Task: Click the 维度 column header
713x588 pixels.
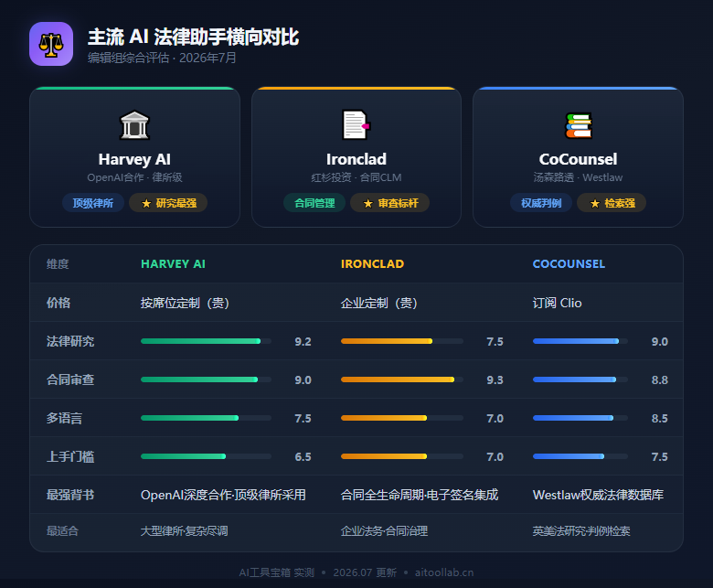Action: (x=58, y=263)
